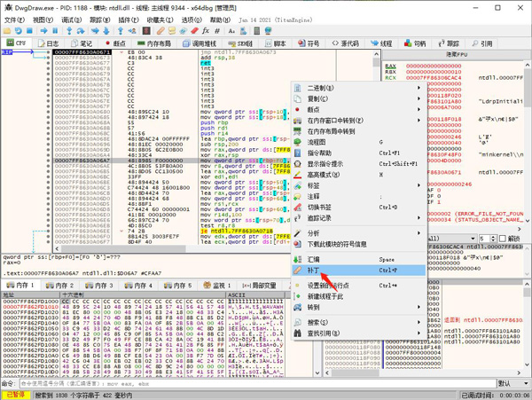This screenshot has height=400, width=532.
Task: Click the 分析 wand icon in context menu
Action: (x=298, y=233)
